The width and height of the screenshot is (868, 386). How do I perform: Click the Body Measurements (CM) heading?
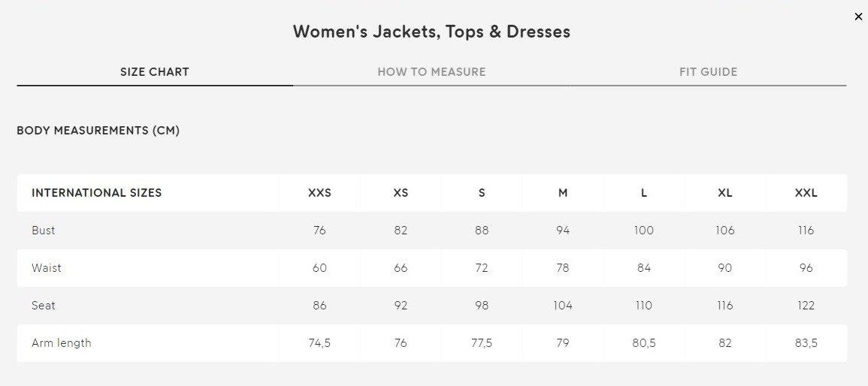98,131
